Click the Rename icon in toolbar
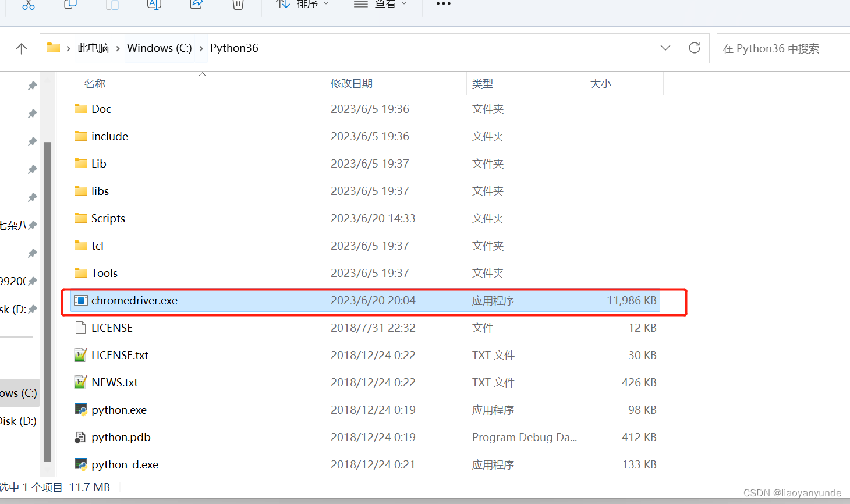850x504 pixels. (154, 5)
